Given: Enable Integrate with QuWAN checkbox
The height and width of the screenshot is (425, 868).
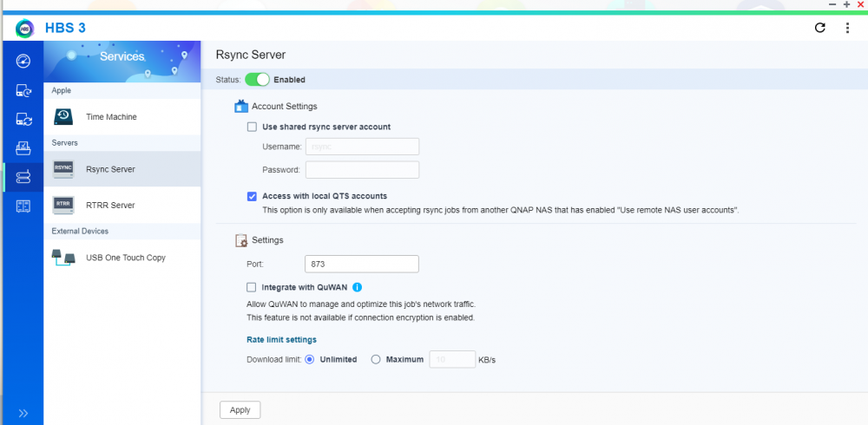Looking at the screenshot, I should click(252, 287).
